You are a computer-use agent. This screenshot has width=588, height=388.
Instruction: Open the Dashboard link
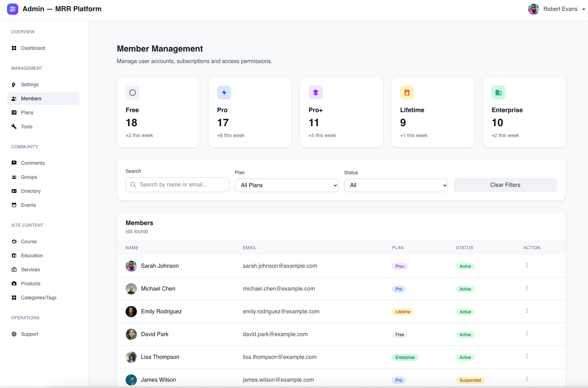pyautogui.click(x=33, y=48)
